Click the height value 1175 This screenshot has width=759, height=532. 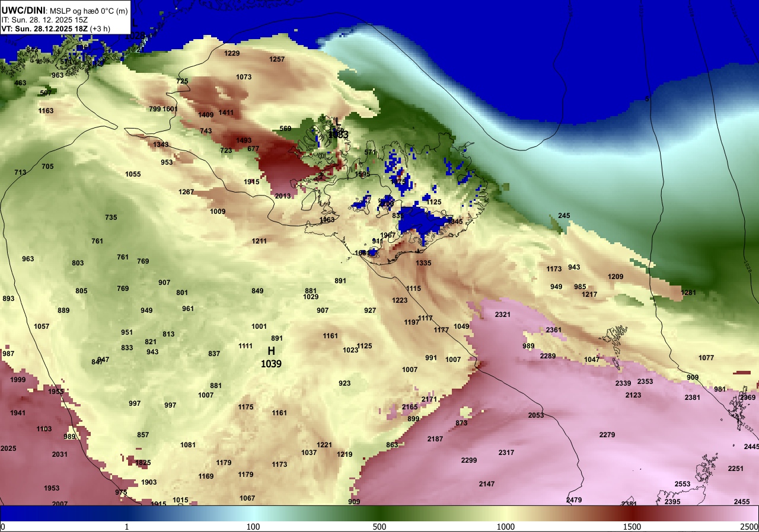pyautogui.click(x=245, y=407)
